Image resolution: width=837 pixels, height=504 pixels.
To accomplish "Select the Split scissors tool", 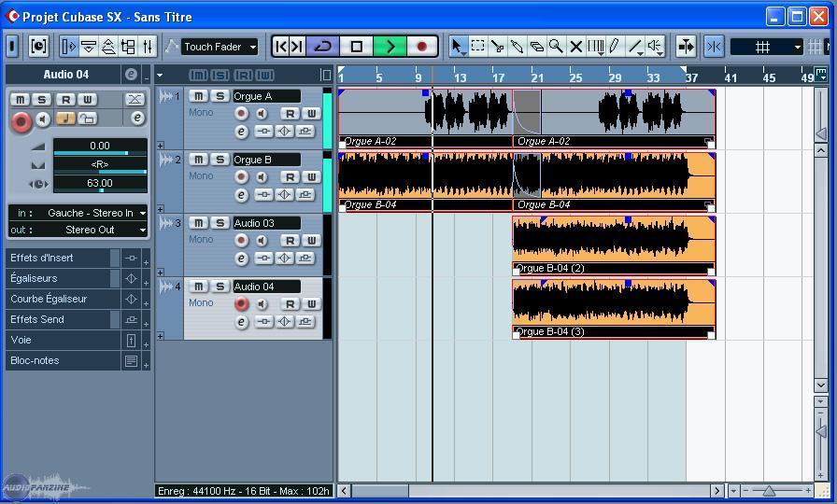I will [x=498, y=47].
